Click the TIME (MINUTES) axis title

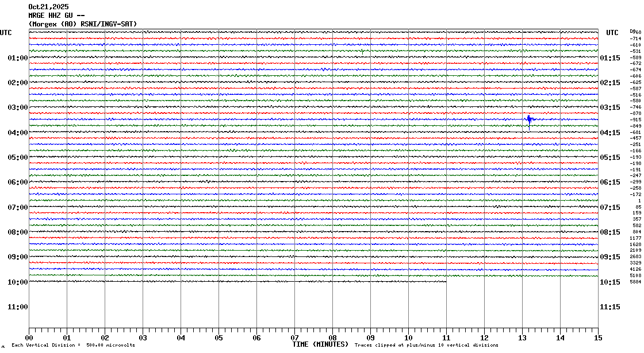click(320, 344)
